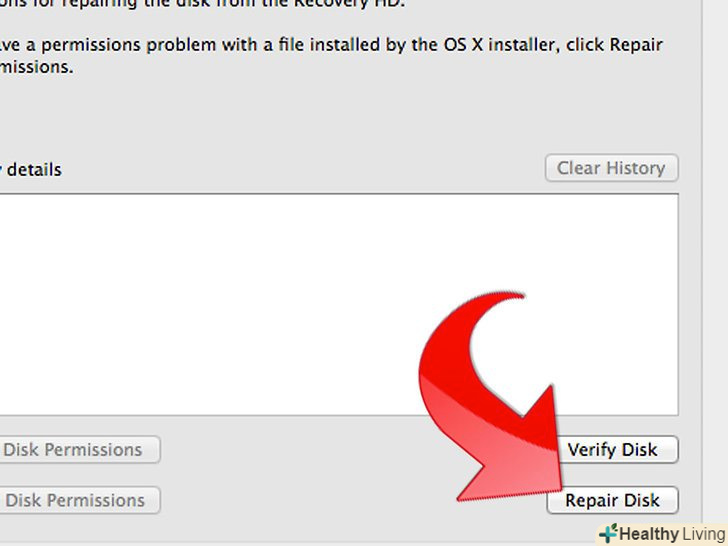
Task: Click the word Living in the watermark
Action: [x=703, y=534]
